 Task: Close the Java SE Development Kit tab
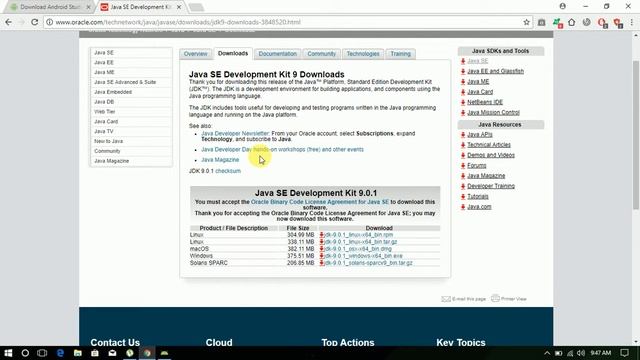pyautogui.click(x=179, y=7)
